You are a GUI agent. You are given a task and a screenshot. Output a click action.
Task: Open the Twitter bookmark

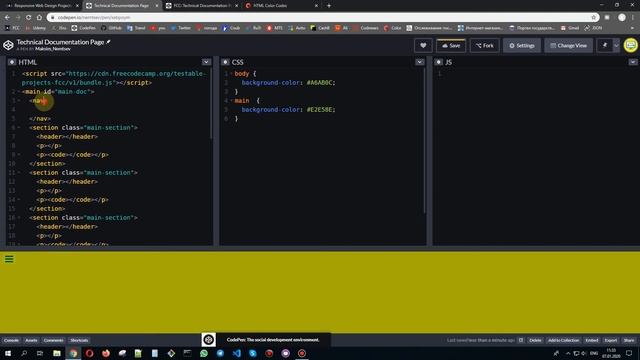(181, 28)
